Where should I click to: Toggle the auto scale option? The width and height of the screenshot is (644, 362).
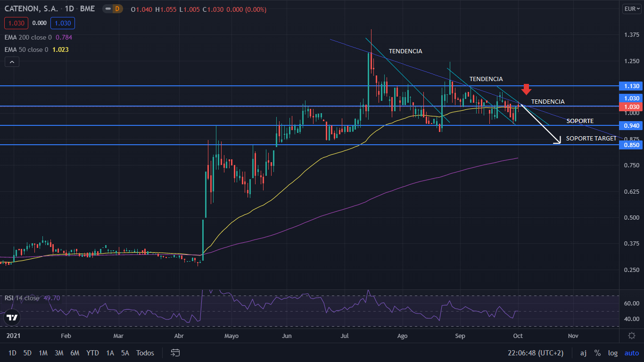click(631, 353)
